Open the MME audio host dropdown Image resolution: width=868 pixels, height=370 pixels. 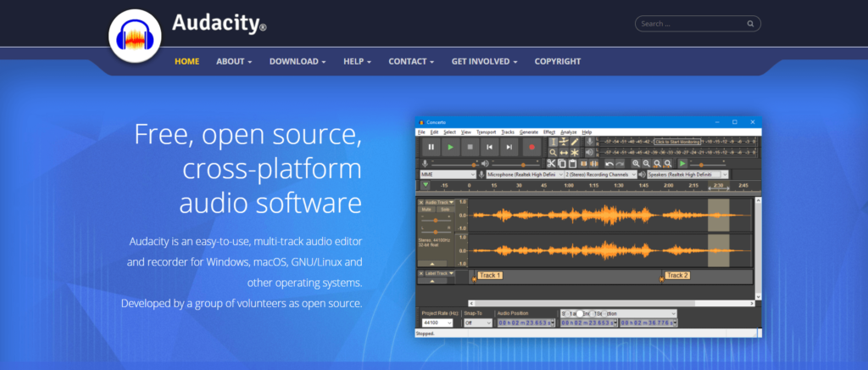tap(448, 175)
